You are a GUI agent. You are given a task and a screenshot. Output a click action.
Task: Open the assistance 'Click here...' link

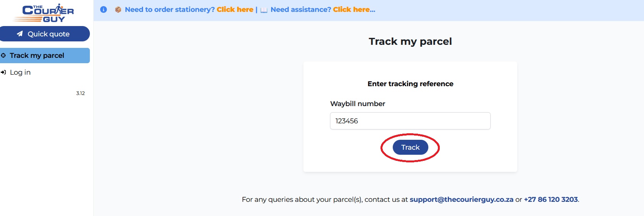[x=354, y=10]
